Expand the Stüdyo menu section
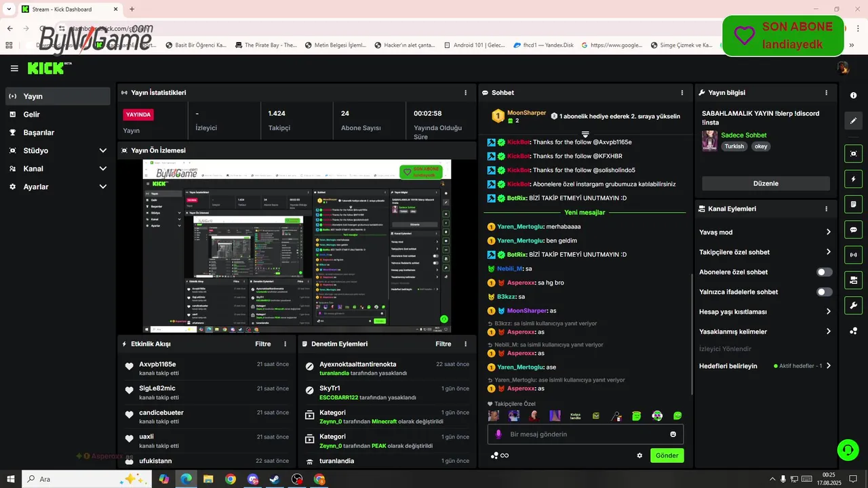The image size is (868, 488). [x=58, y=150]
